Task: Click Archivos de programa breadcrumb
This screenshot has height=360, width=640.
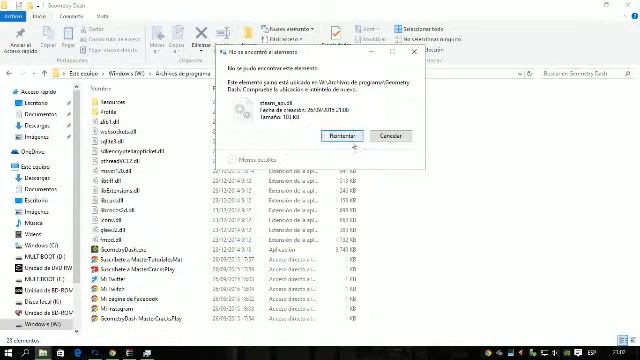Action: (x=183, y=74)
